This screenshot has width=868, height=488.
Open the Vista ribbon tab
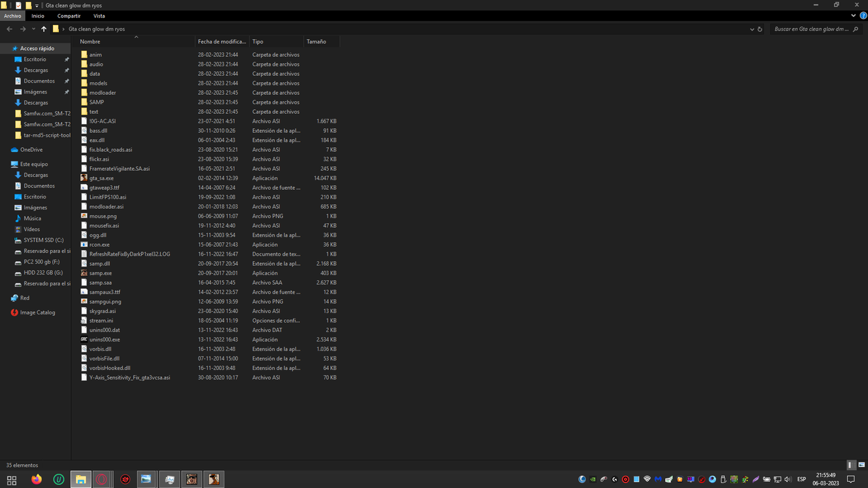point(99,16)
